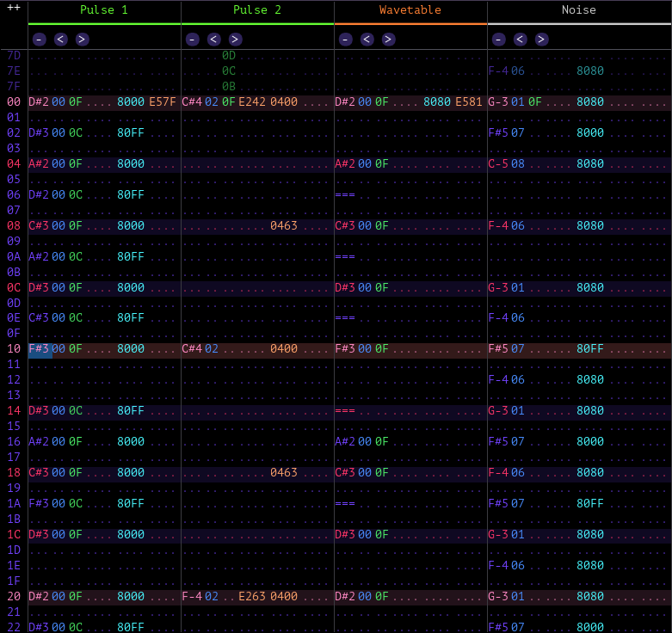Click the left arrow under Pulse 1

coord(60,39)
